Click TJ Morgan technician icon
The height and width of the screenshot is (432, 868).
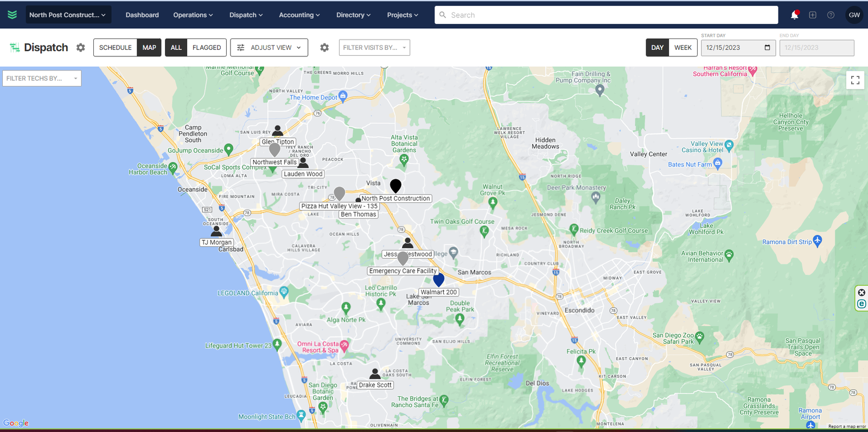pyautogui.click(x=216, y=231)
